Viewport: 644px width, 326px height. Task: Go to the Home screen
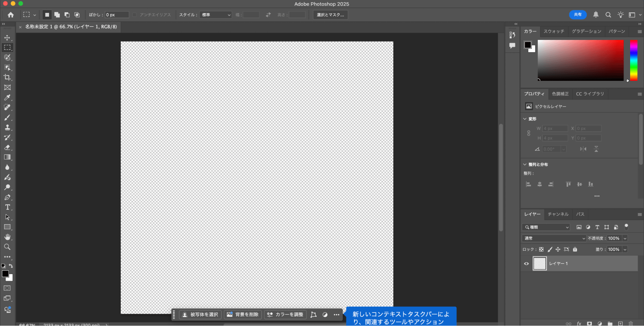coord(11,15)
